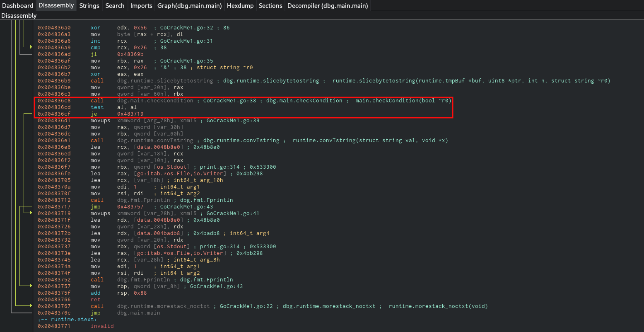Switch to the Dashboard tab
This screenshot has width=644, height=332.
click(x=18, y=6)
